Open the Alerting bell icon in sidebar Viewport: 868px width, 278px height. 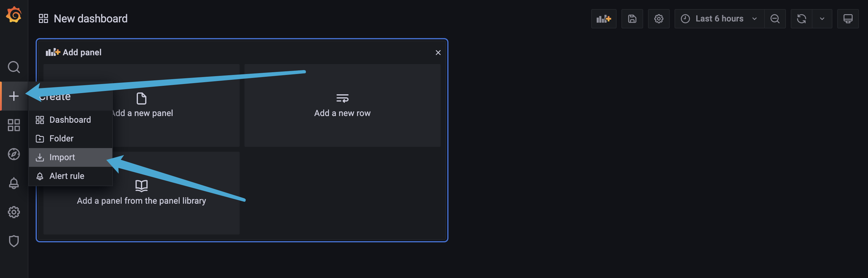(x=14, y=183)
